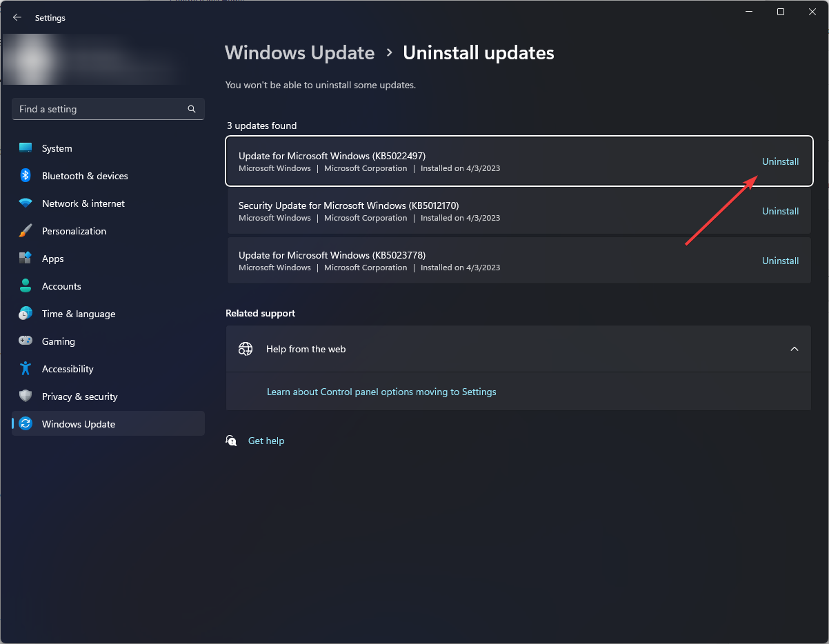
Task: Open Privacy & security label
Action: coord(79,396)
